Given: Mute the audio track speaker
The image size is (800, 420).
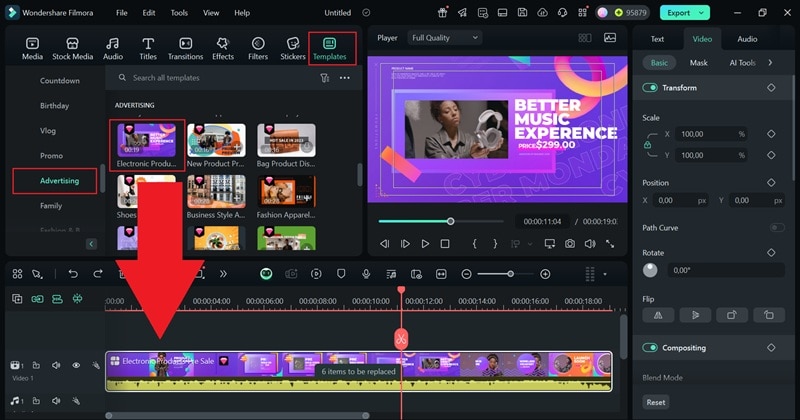Looking at the screenshot, I should (56, 401).
